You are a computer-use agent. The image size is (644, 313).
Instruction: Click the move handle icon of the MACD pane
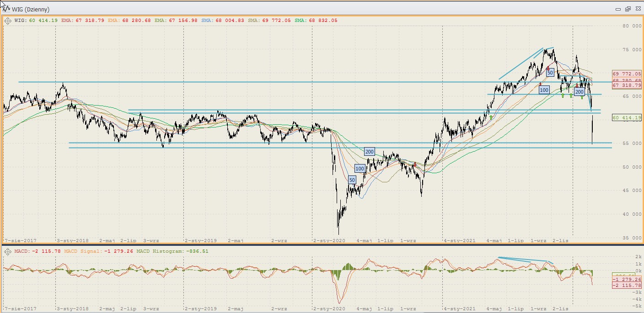pyautogui.click(x=7, y=251)
